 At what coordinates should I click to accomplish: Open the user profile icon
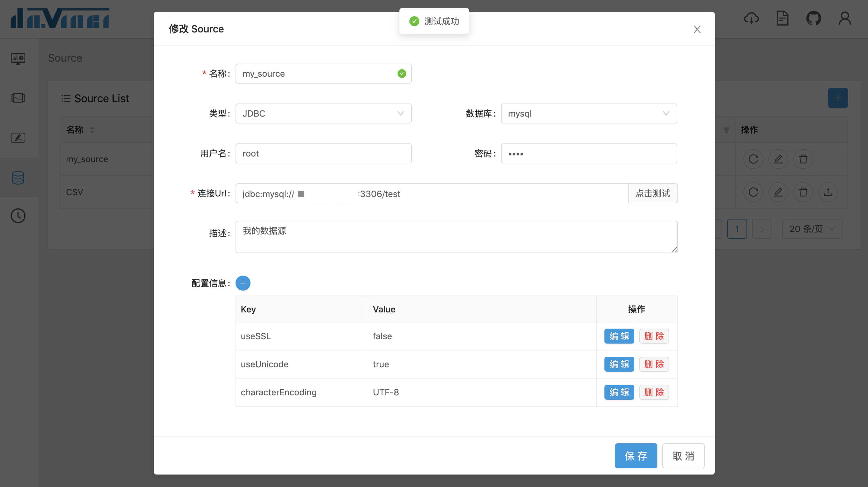point(844,18)
